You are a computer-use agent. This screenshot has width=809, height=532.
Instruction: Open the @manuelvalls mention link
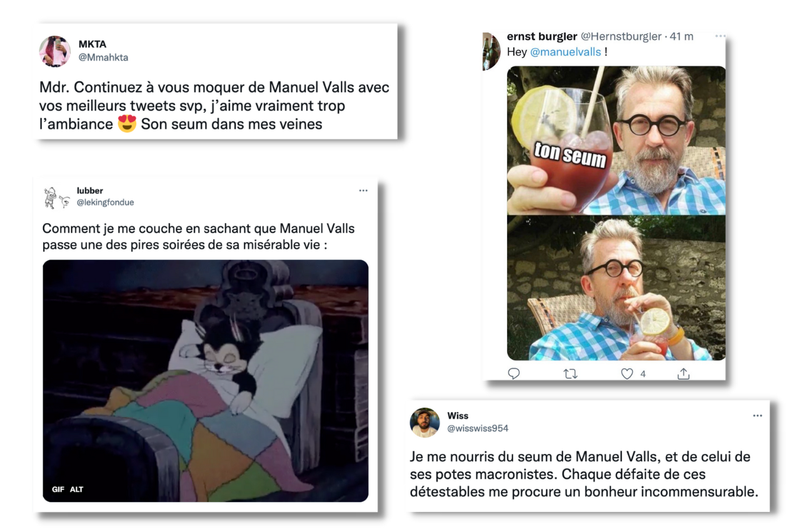[x=566, y=52]
